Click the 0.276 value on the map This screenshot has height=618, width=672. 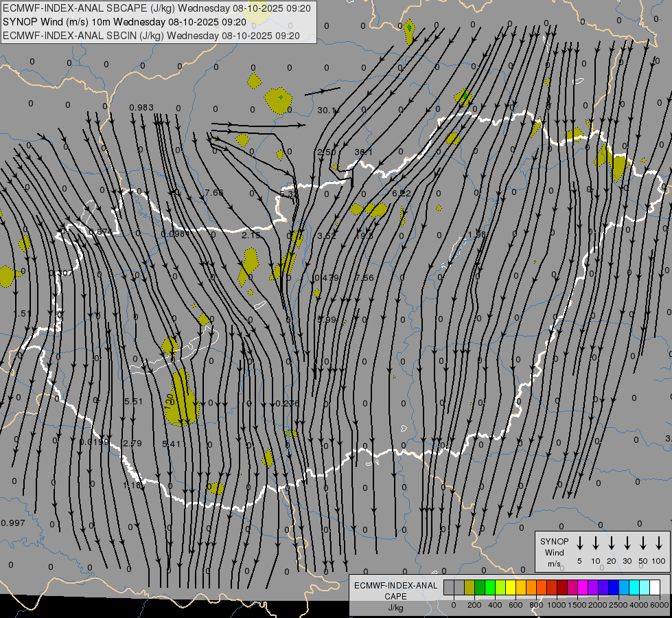[287, 403]
